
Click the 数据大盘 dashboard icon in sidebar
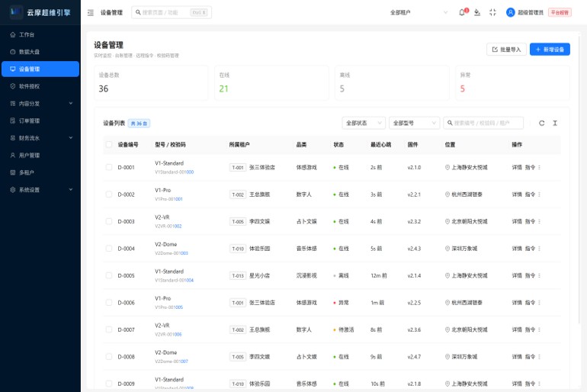click(13, 52)
